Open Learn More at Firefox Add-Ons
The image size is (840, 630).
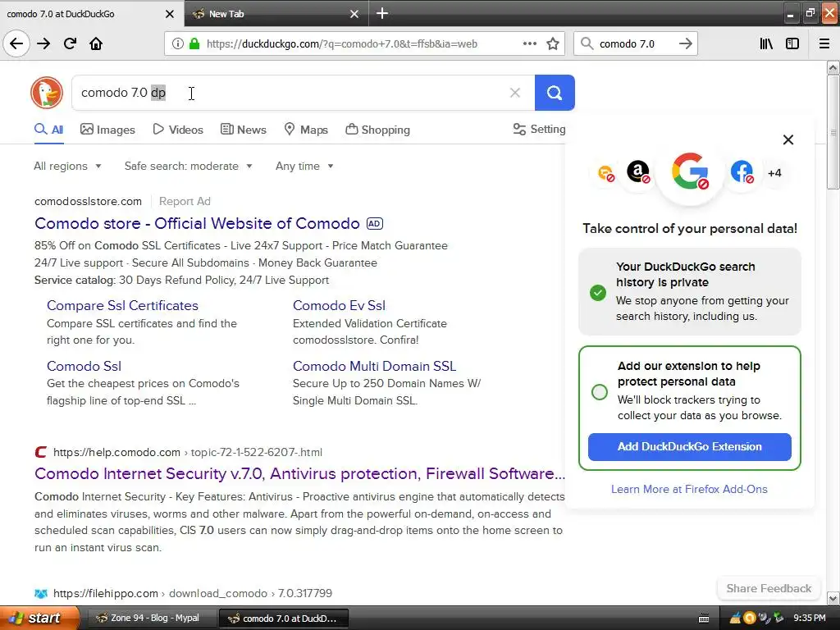689,489
